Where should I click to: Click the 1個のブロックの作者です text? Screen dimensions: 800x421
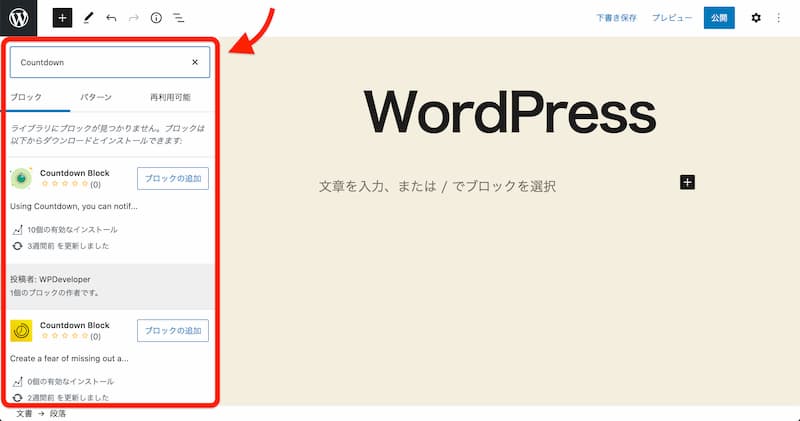tap(55, 293)
